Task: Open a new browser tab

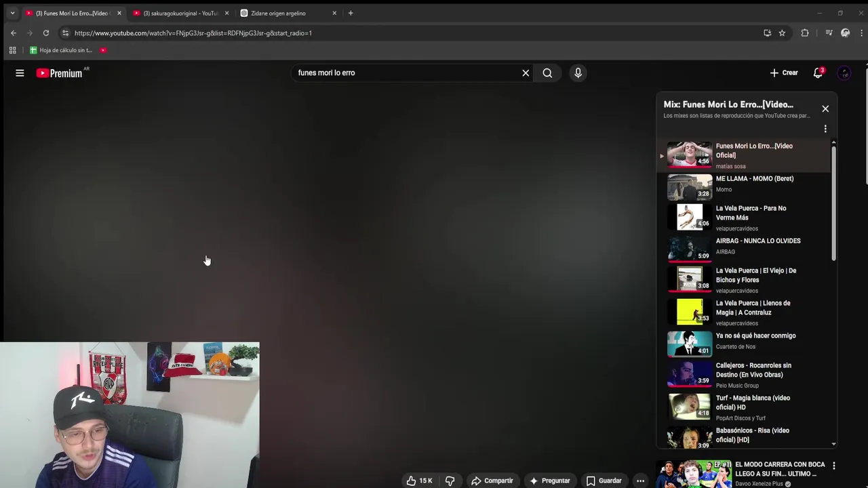Action: [x=351, y=13]
